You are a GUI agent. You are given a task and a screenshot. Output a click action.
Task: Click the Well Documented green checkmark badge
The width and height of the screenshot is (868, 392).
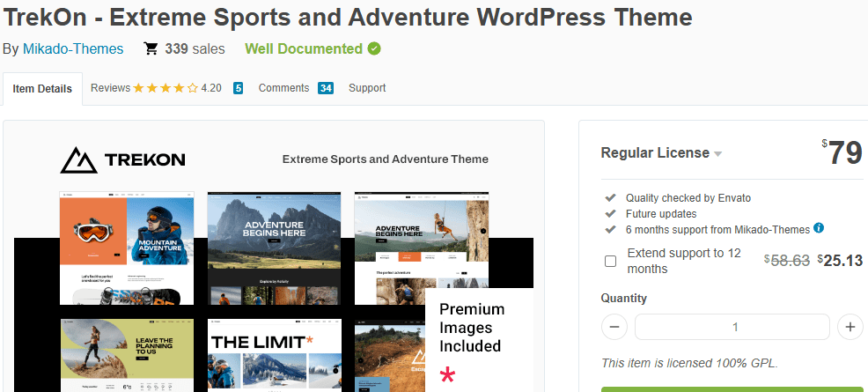pyautogui.click(x=374, y=48)
